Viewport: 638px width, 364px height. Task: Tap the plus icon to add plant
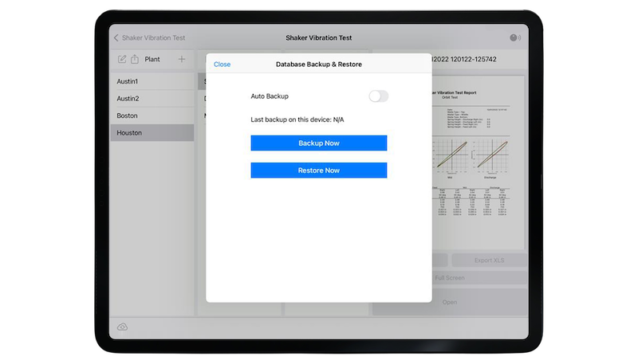point(182,60)
